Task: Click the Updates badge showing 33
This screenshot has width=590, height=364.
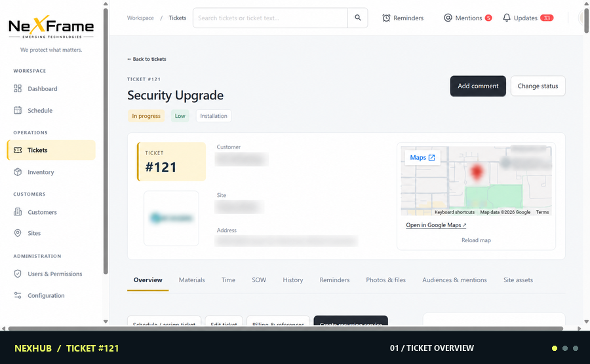Action: 547,18
